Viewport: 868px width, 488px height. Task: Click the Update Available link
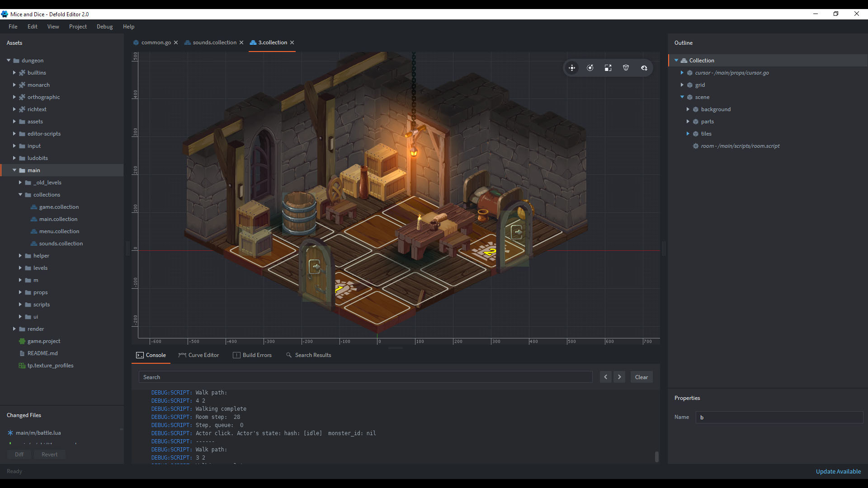click(x=838, y=471)
